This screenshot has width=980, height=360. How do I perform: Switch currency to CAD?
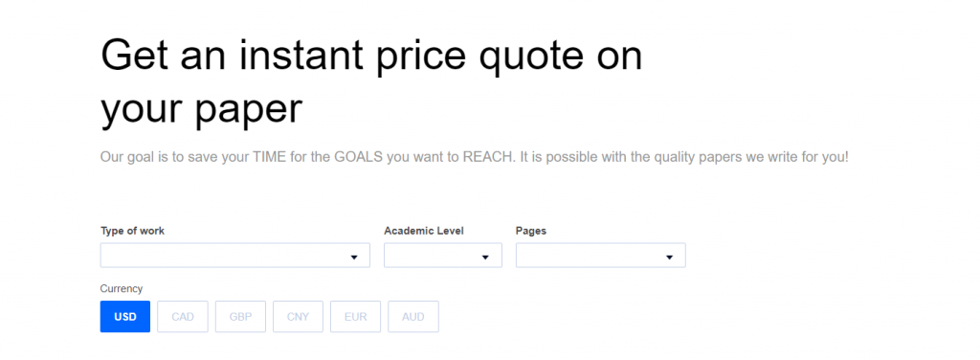183,317
